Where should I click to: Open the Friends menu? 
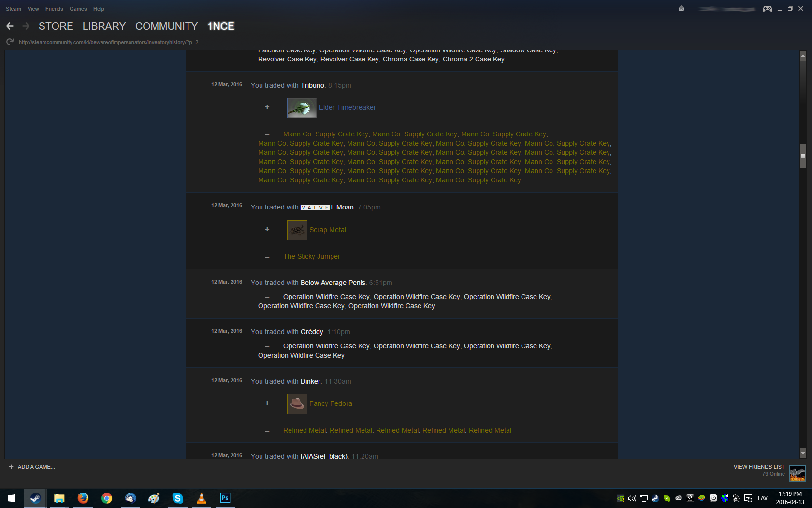coord(54,9)
